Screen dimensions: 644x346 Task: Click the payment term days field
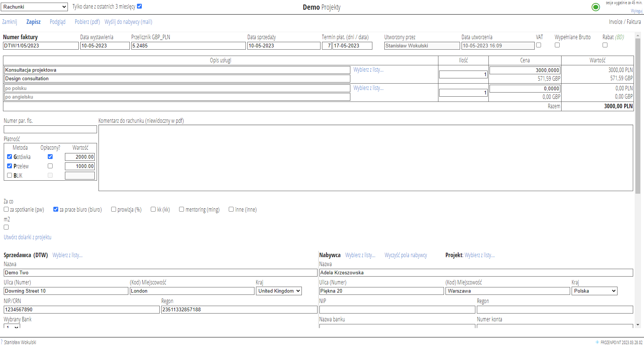pyautogui.click(x=327, y=46)
